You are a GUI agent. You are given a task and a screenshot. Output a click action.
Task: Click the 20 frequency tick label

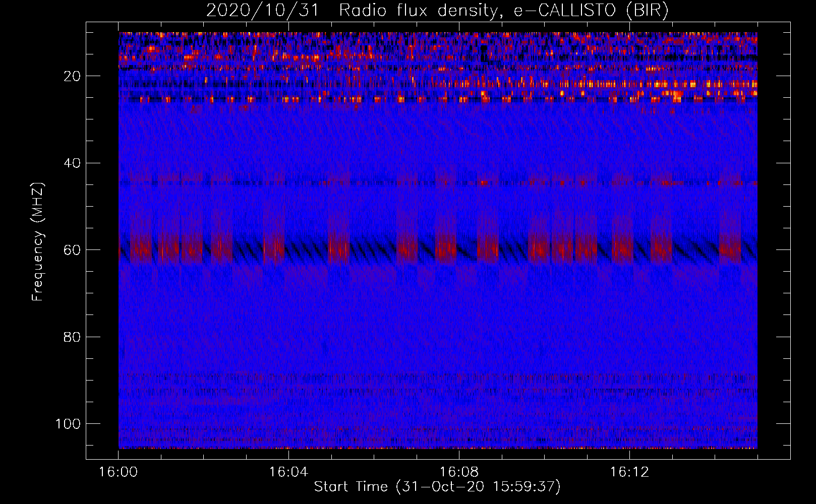click(x=72, y=76)
